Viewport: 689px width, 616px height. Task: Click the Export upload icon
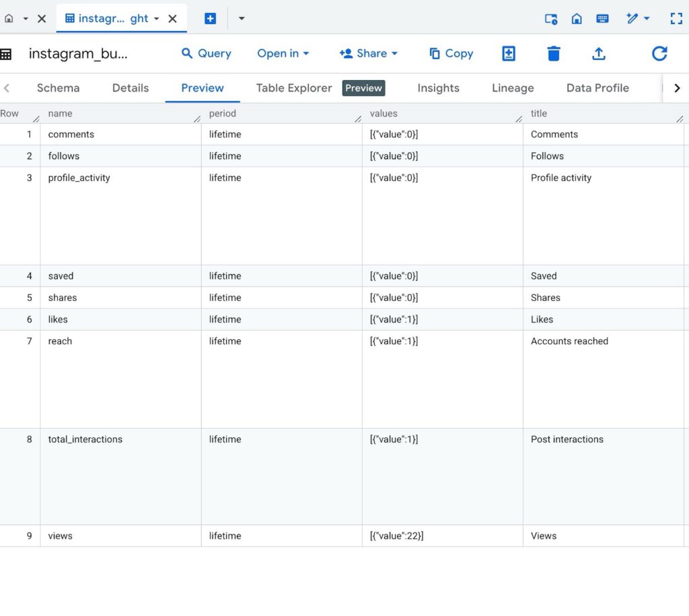(599, 54)
